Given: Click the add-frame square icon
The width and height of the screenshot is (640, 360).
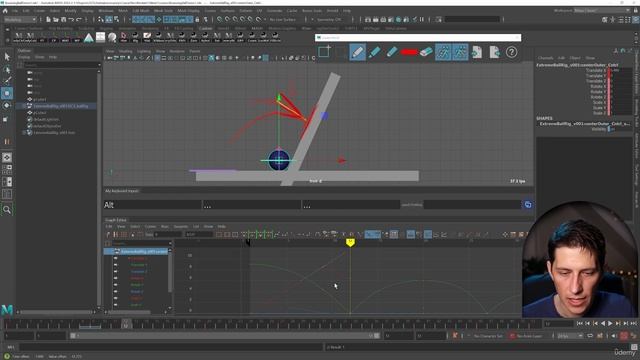Looking at the screenshot, I should pyautogui.click(x=324, y=52).
